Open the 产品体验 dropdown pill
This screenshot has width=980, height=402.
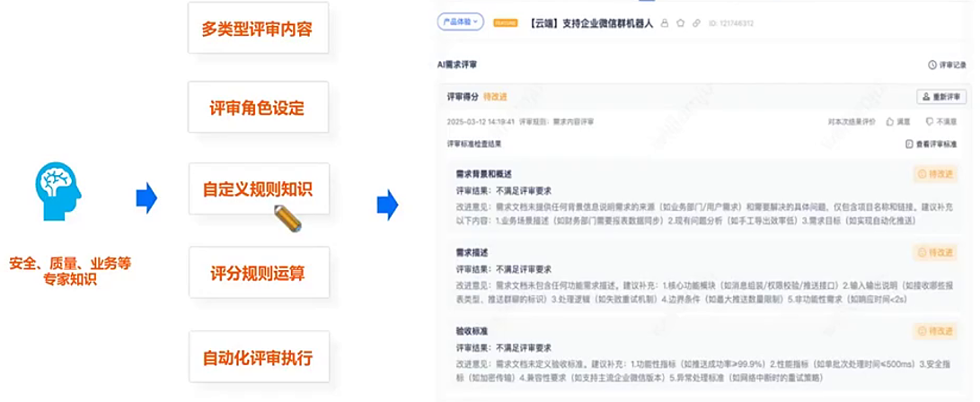(x=460, y=22)
